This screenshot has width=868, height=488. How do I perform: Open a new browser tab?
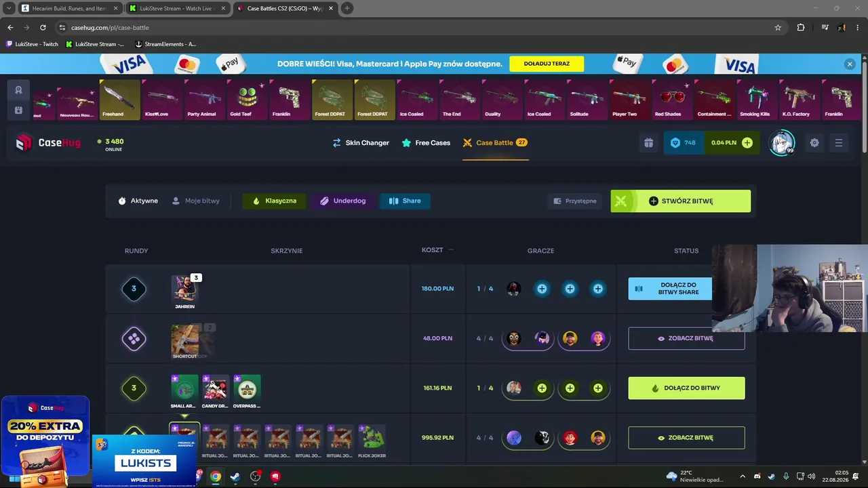pyautogui.click(x=347, y=8)
